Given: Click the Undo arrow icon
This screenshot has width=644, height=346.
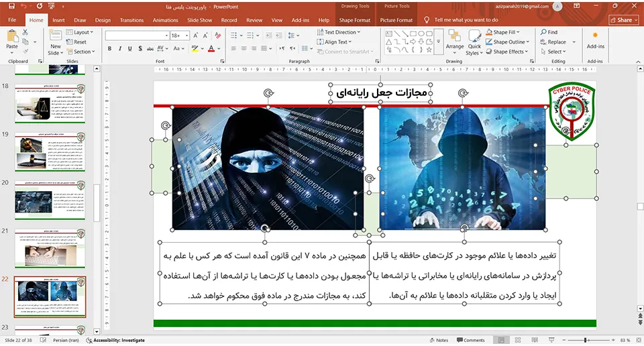Looking at the screenshot, I should click(x=24, y=6).
